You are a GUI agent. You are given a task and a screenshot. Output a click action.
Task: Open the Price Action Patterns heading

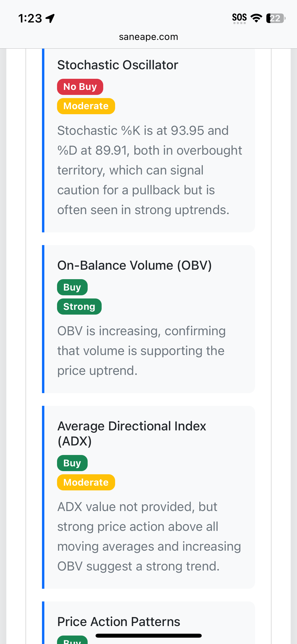coord(119,622)
